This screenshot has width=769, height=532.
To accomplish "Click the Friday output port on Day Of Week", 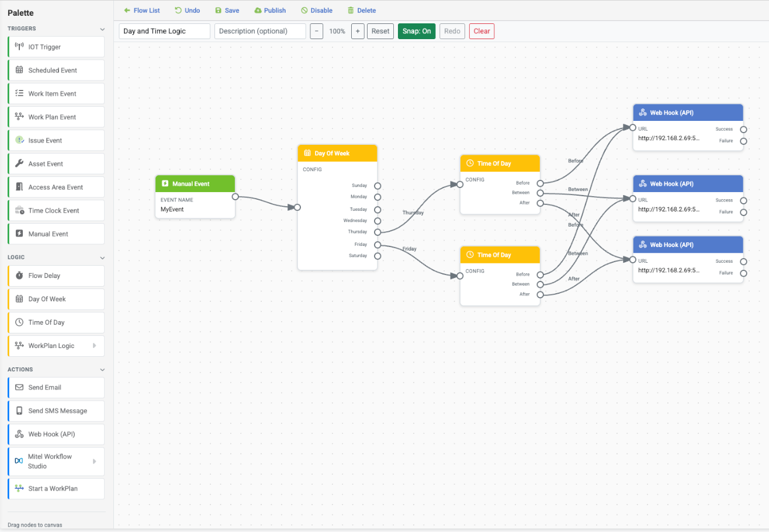I will [x=377, y=245].
